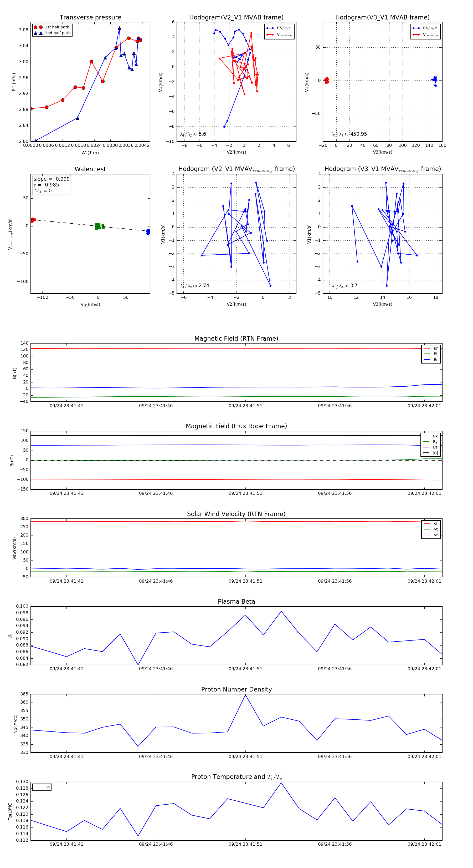Select the Bx' legend entry
This screenshot has height=868, width=473.
(x=431, y=436)
